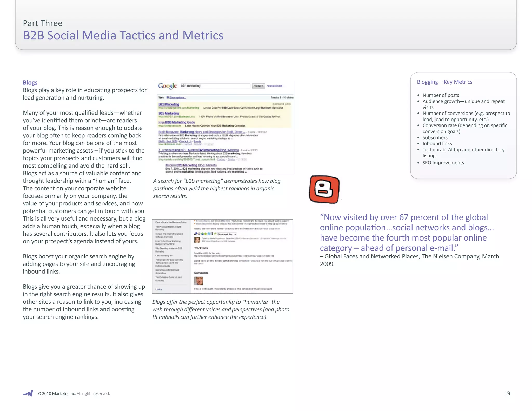The height and width of the screenshot is (411, 532).
Task: Click the Blogging – Key Metrics heading
Action: tap(444, 82)
